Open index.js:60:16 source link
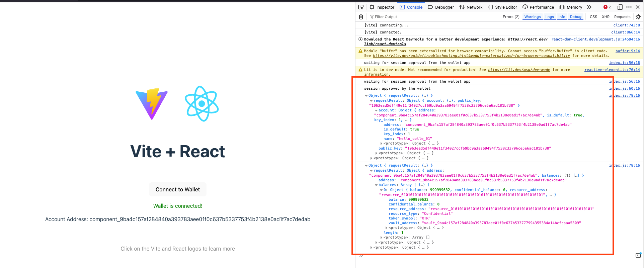 pos(624,89)
